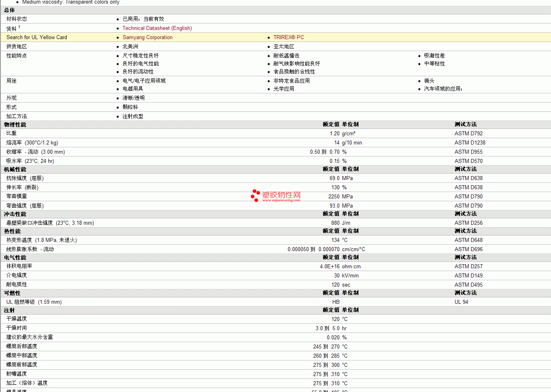Select the 抗张强度 value 69.0

tap(334, 178)
